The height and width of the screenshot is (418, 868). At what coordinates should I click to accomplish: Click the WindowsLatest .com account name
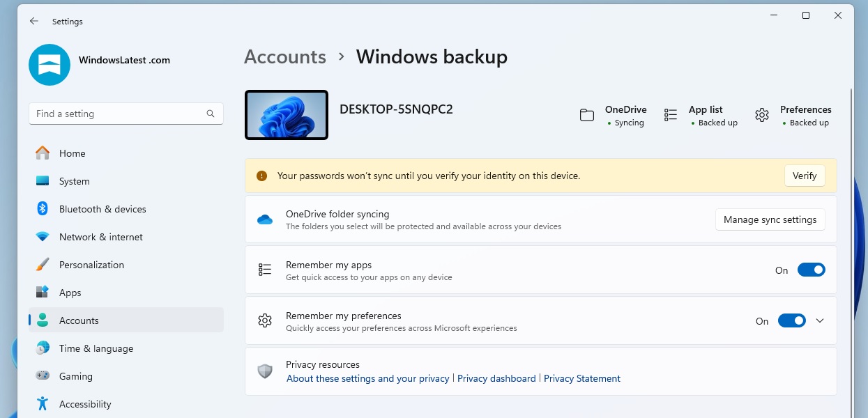[x=125, y=60]
